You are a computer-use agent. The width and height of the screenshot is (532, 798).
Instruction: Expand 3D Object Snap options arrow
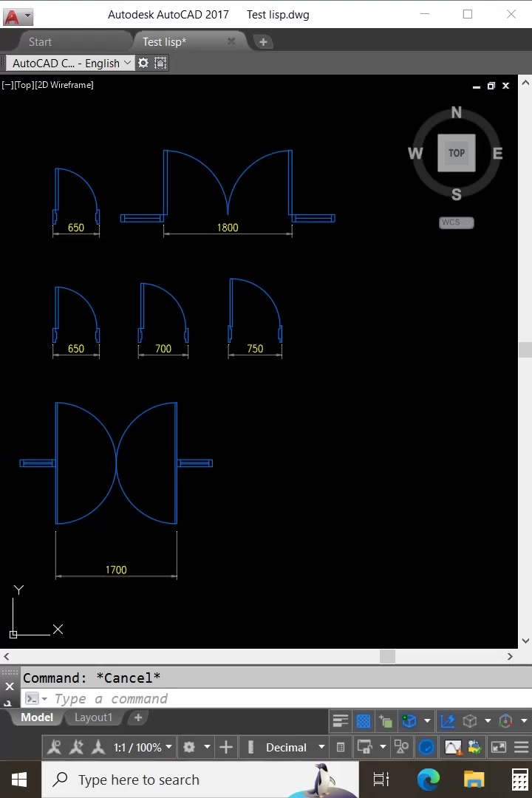pos(427,720)
